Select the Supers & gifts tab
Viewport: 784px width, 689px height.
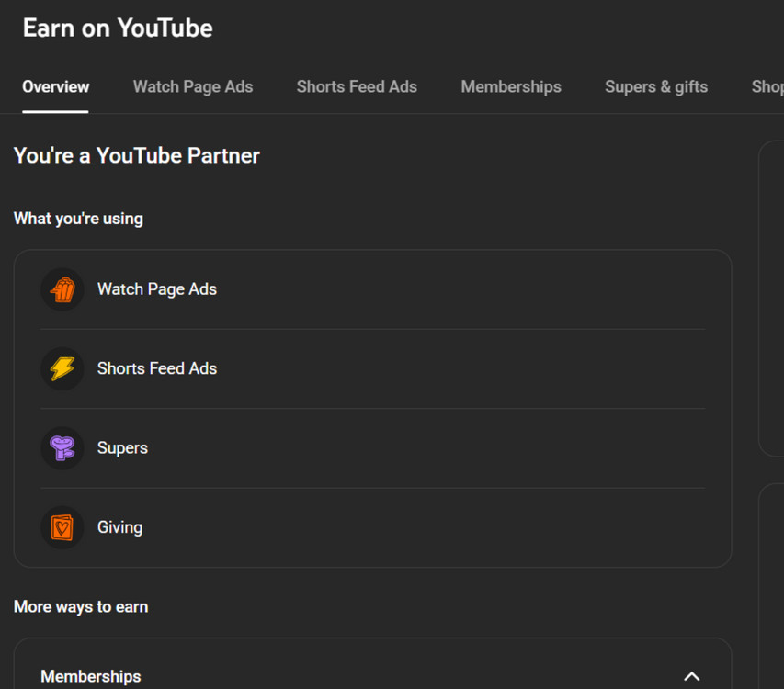pyautogui.click(x=656, y=87)
